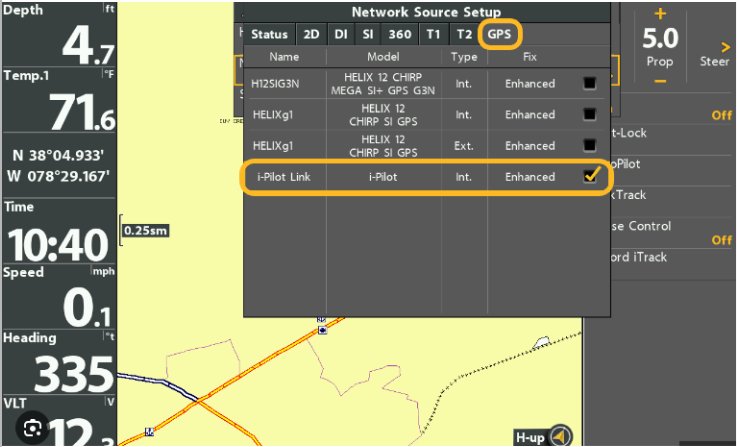
Task: Select the i-Pilot Link name cell
Action: (284, 177)
